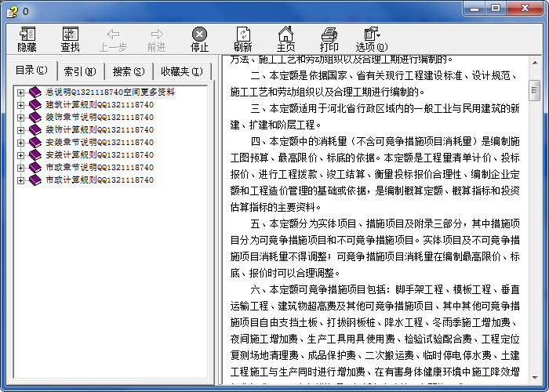Click the book icon beside 建筑计算规则

click(35, 104)
